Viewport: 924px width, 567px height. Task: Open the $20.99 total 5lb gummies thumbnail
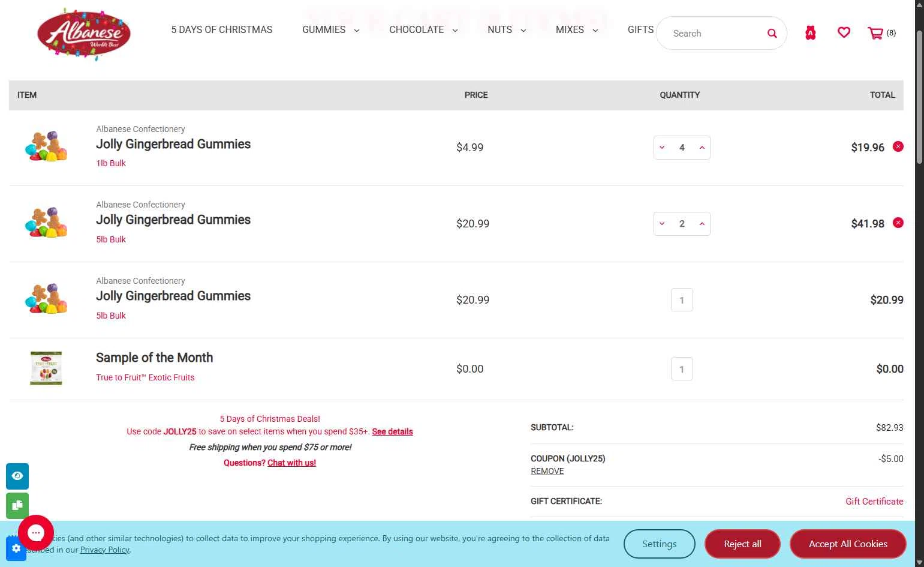point(46,299)
